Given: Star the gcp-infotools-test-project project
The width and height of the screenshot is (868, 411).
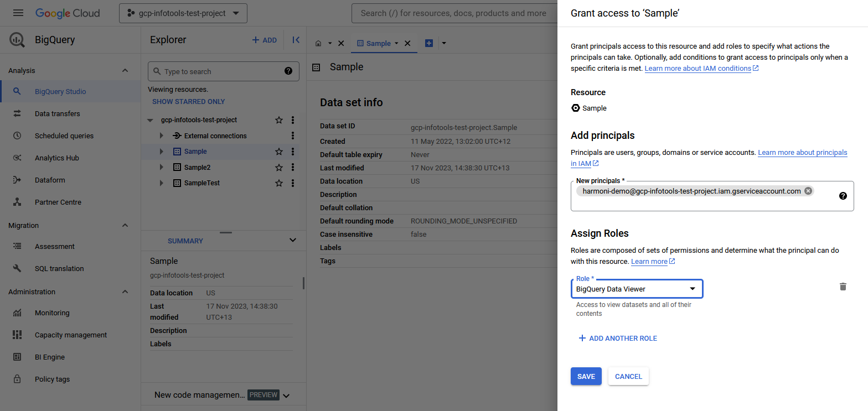Looking at the screenshot, I should (279, 120).
